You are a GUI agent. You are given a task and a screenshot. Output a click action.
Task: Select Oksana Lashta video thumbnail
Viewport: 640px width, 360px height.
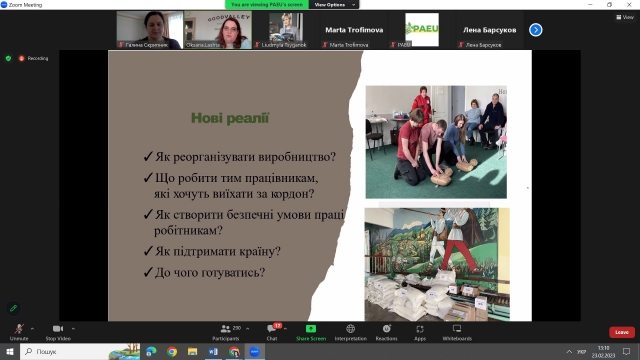218,30
